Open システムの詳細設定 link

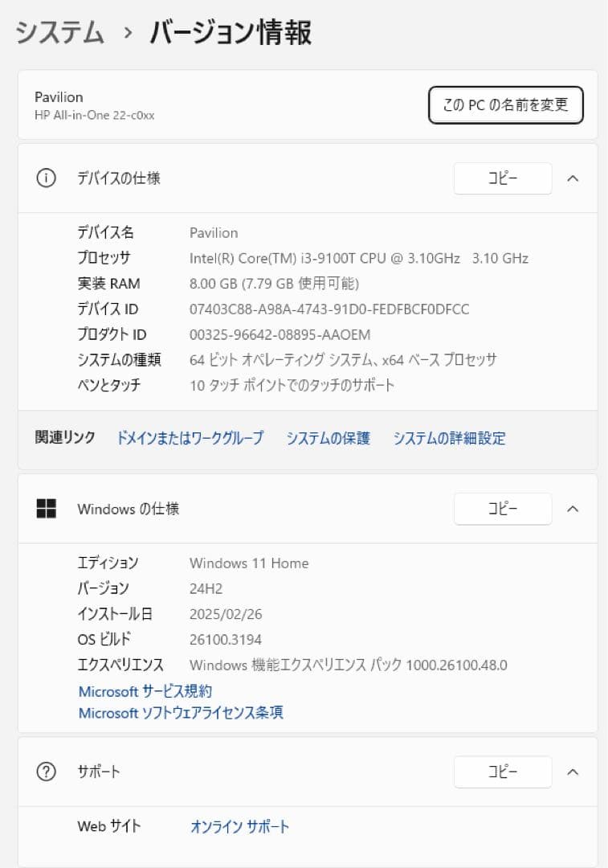tap(449, 438)
